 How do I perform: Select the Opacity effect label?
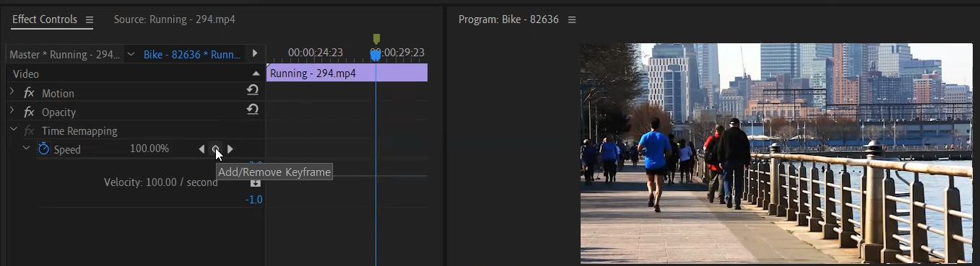pyautogui.click(x=58, y=112)
